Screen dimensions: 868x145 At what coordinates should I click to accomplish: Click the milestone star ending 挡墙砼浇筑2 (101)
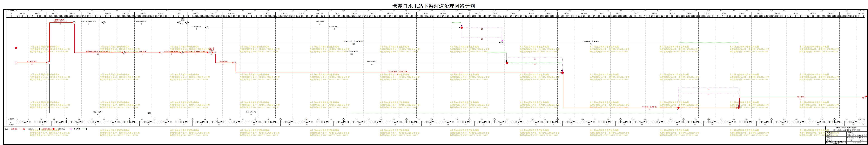click(x=462, y=27)
